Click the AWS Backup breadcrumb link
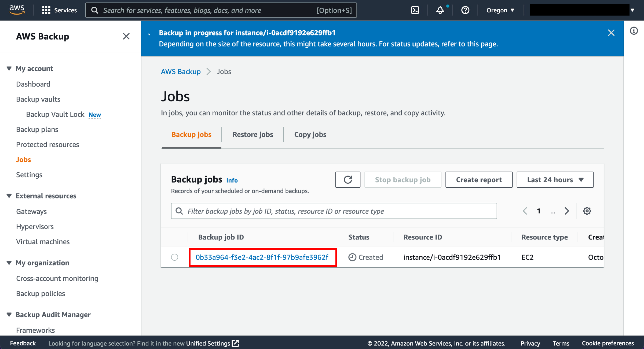 [181, 71]
